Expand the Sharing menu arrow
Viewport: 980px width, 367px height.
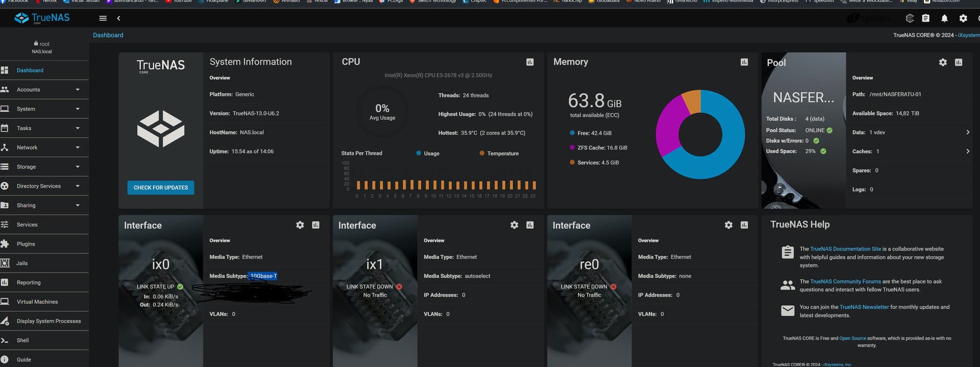click(78, 205)
